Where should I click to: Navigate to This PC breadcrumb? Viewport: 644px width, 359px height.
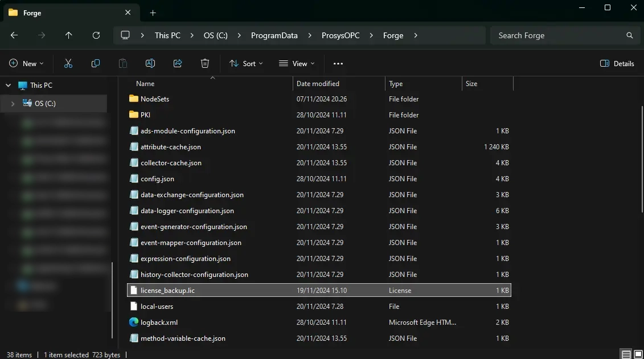(167, 35)
